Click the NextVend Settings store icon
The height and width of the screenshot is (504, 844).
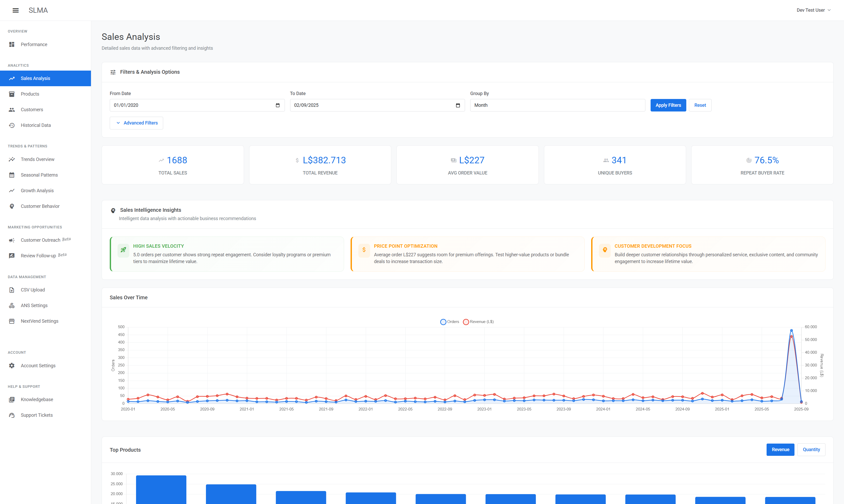(x=11, y=321)
